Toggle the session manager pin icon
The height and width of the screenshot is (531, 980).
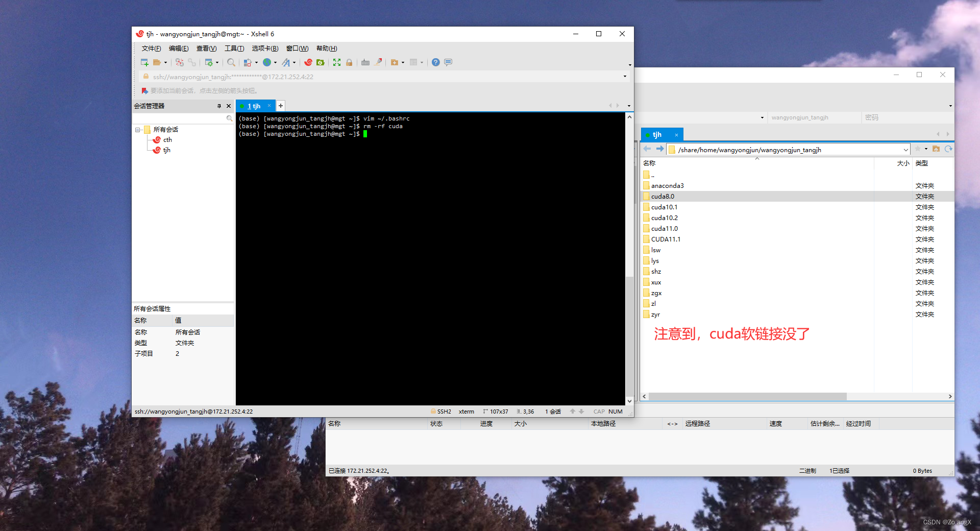click(219, 106)
